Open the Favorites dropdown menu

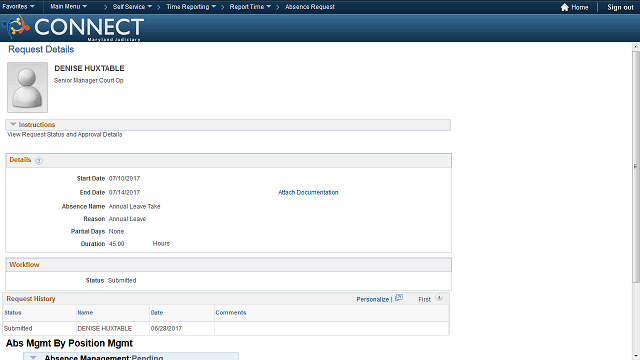point(18,7)
